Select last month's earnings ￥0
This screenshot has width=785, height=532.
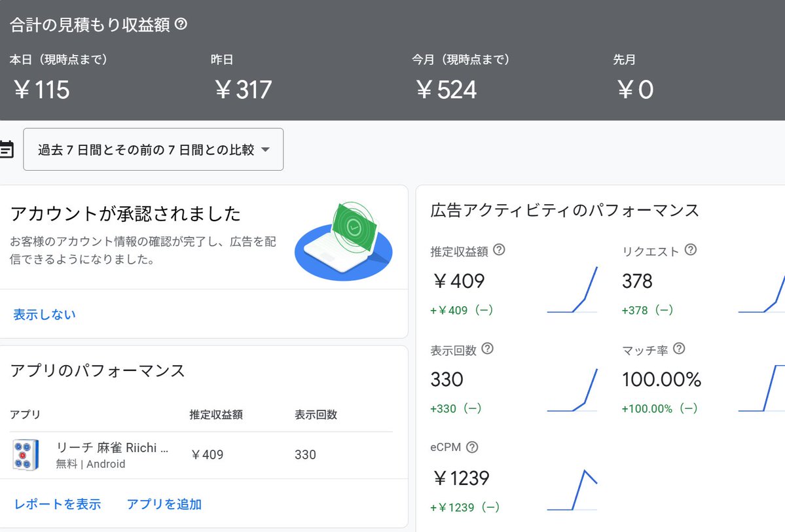(635, 90)
